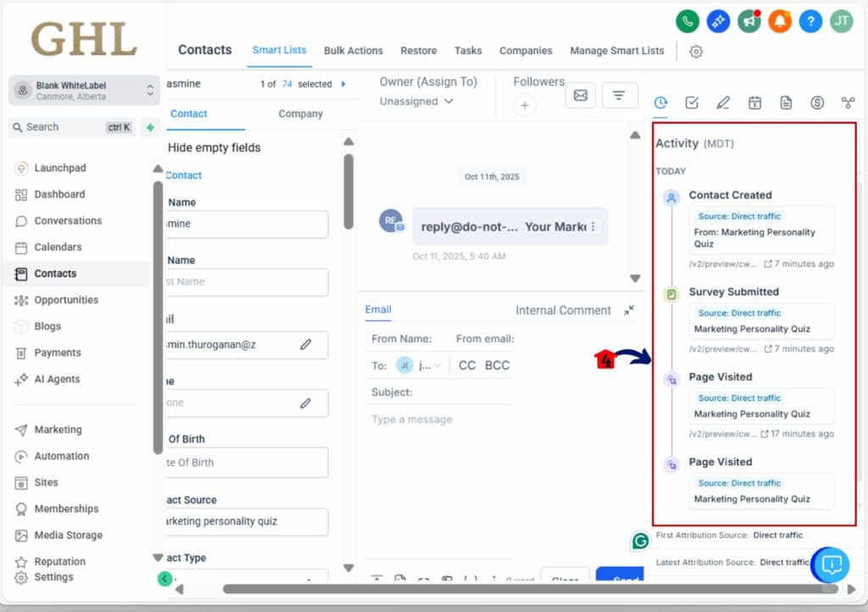
Task: Click the BCC link in email composer
Action: coord(498,365)
